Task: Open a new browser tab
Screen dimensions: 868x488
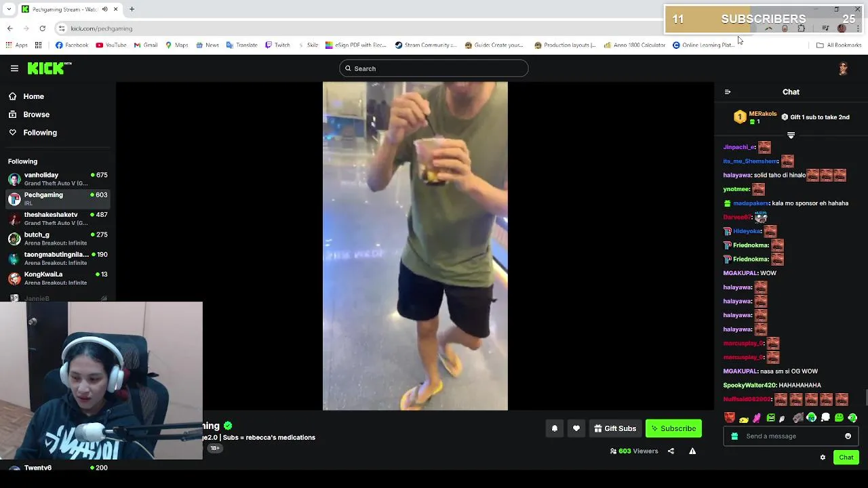Action: (x=132, y=9)
